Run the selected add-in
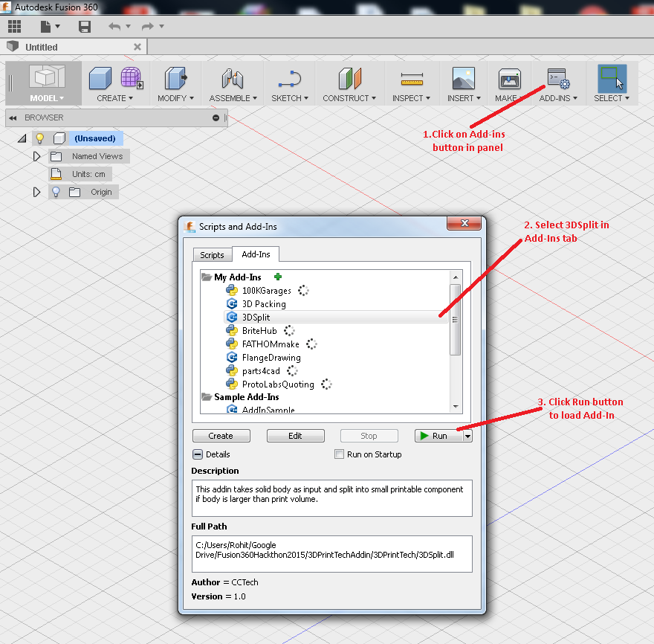 [x=438, y=436]
